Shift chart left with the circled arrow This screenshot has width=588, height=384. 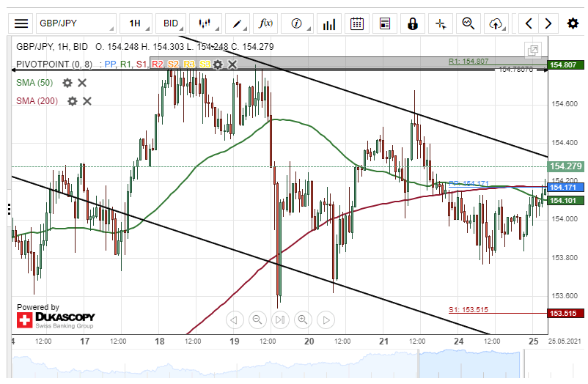[235, 320]
